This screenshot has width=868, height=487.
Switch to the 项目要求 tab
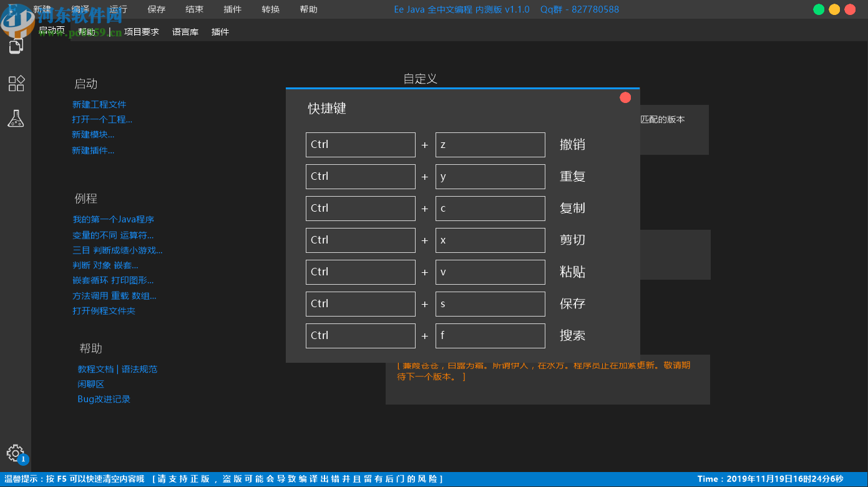(x=142, y=31)
